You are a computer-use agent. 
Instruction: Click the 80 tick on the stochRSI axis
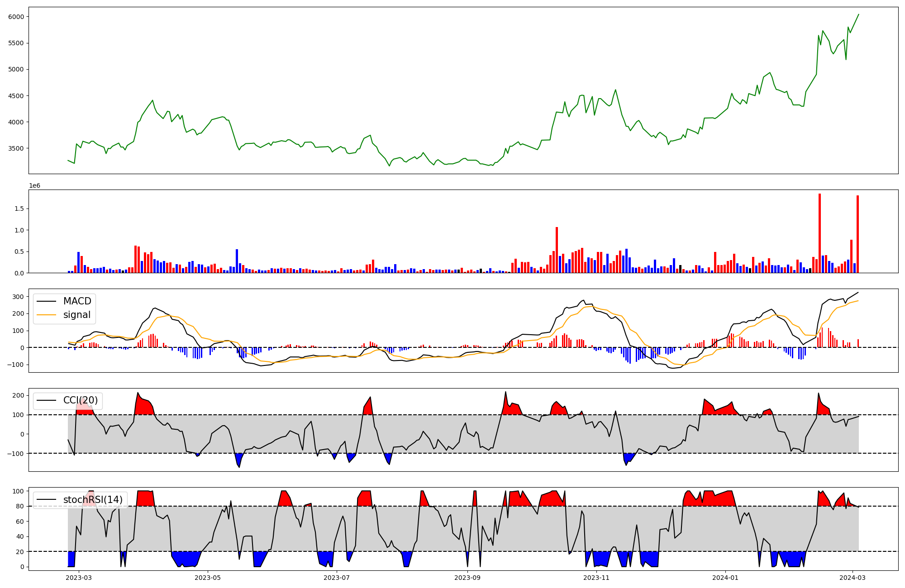click(20, 506)
